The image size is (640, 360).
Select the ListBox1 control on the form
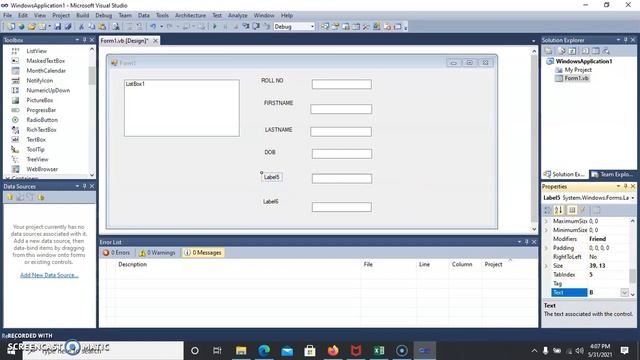click(x=182, y=108)
